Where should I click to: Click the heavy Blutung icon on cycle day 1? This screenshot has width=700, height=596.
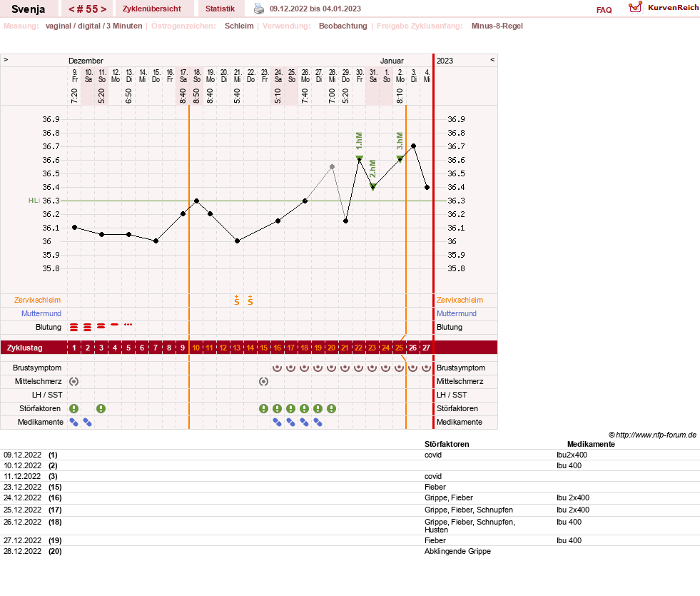[x=74, y=327]
